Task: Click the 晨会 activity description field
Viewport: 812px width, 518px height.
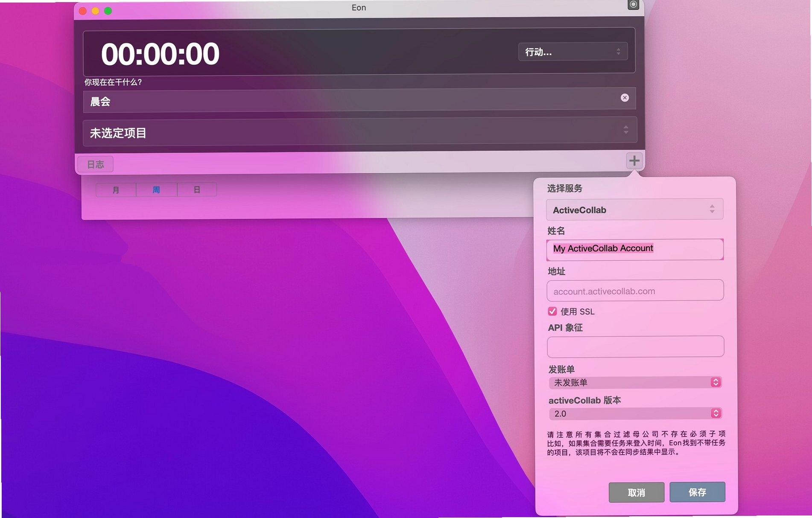Action: (x=359, y=101)
